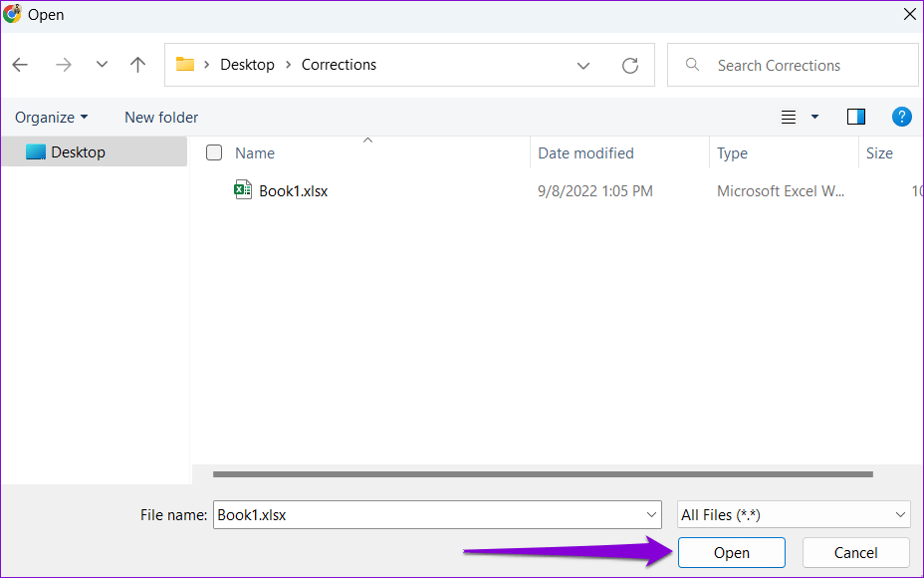Open the address bar history dropdown
This screenshot has height=578, width=924.
click(583, 66)
